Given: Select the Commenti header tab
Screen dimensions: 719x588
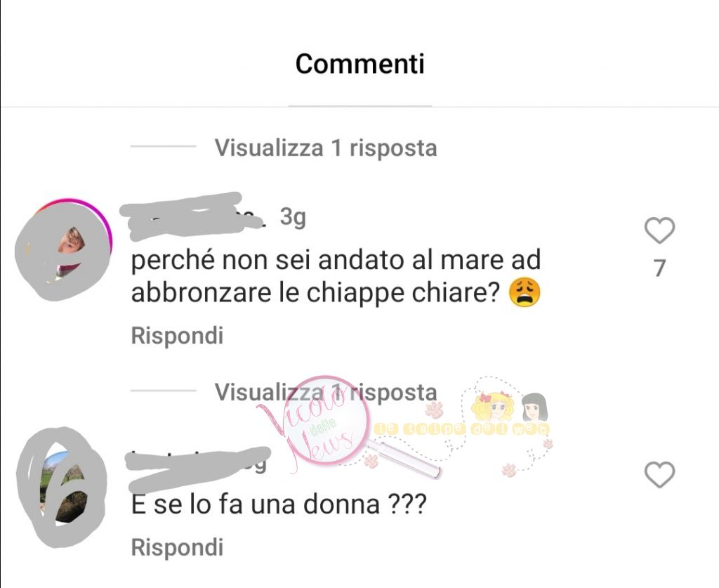Looking at the screenshot, I should [x=360, y=64].
